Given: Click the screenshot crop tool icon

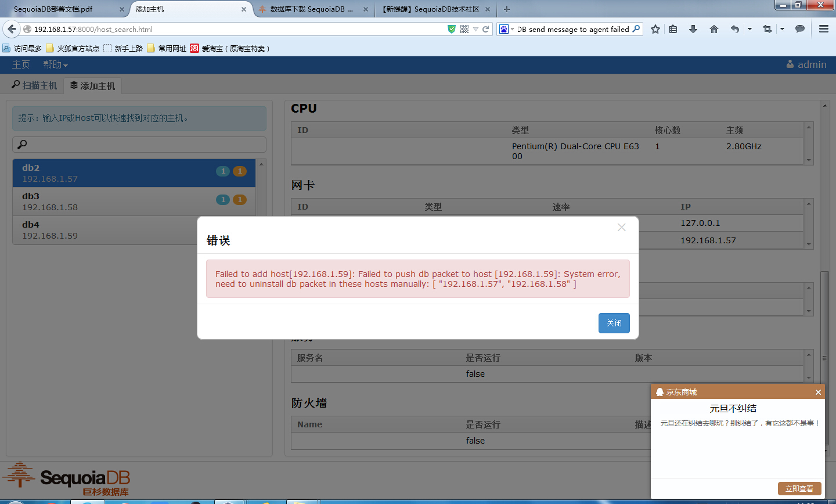Looking at the screenshot, I should click(x=767, y=29).
